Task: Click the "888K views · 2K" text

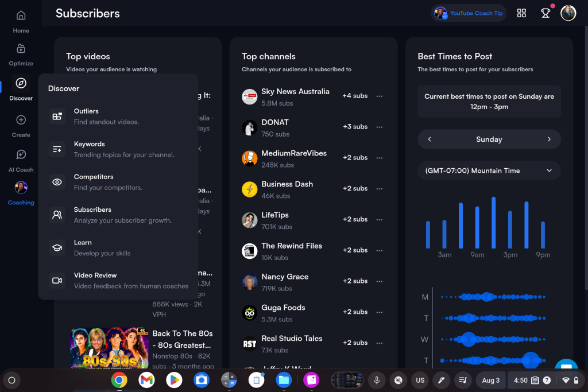Action: 177,304
